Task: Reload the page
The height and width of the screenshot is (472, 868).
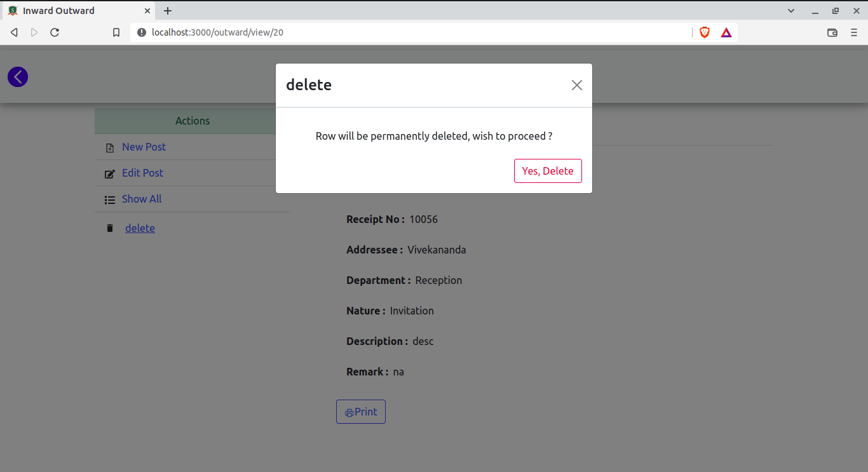Action: 55,32
